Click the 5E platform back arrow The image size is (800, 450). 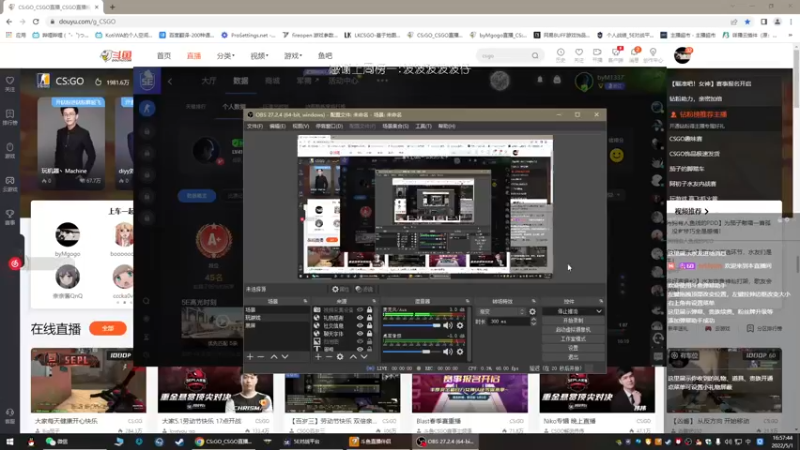pos(170,81)
